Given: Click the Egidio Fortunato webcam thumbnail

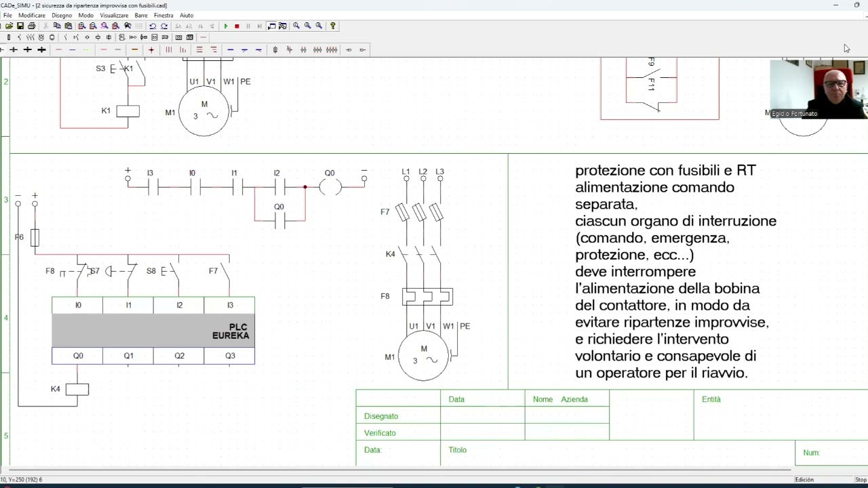Looking at the screenshot, I should click(818, 89).
